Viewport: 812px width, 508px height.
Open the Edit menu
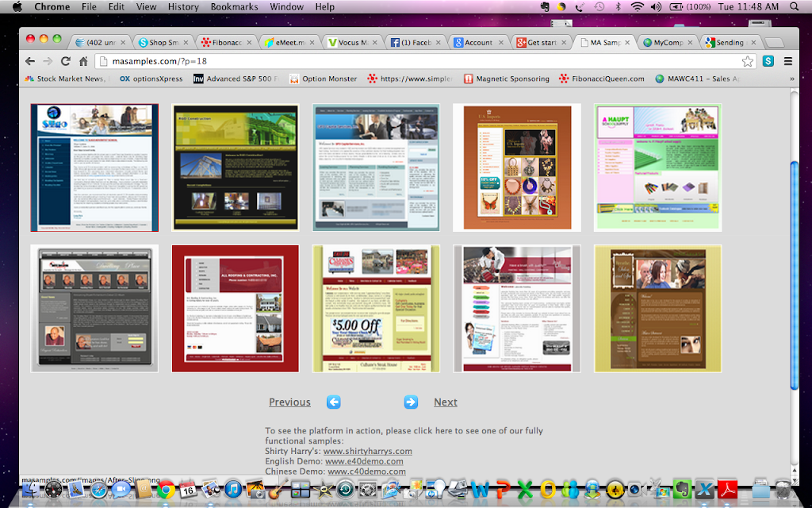click(116, 6)
